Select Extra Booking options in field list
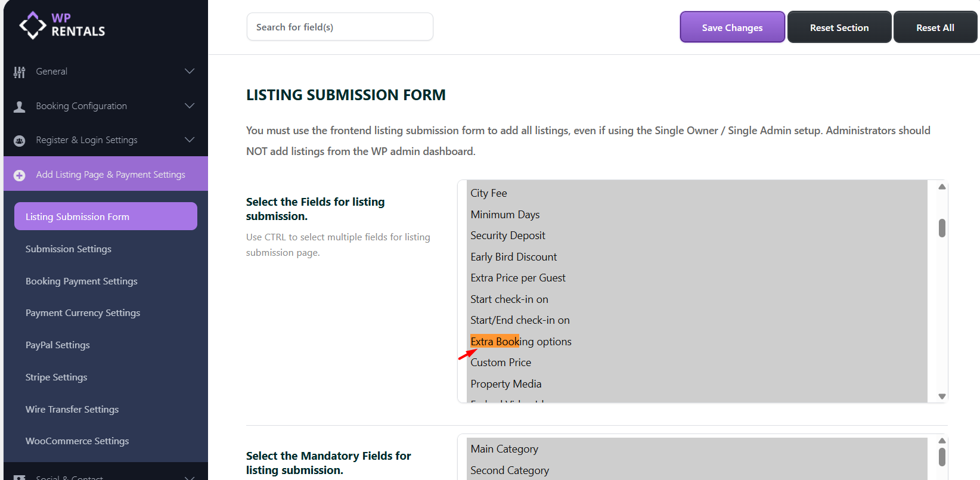The width and height of the screenshot is (980, 480). pos(521,342)
